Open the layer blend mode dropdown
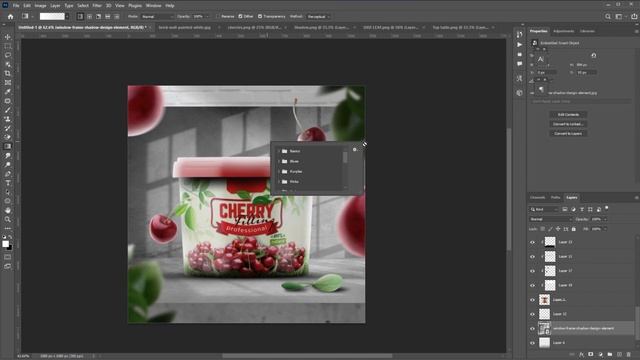This screenshot has height=360, width=640. click(x=550, y=219)
